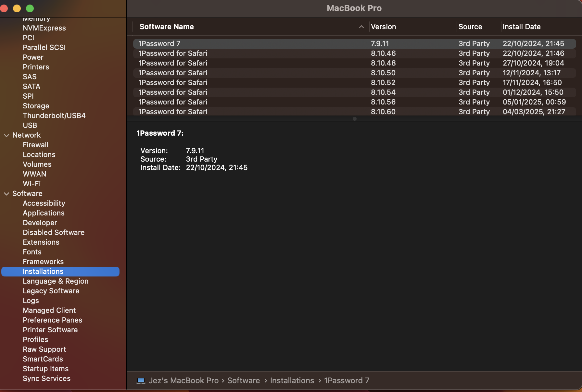The height and width of the screenshot is (392, 582).
Task: Open Firewall under Network
Action: point(35,145)
